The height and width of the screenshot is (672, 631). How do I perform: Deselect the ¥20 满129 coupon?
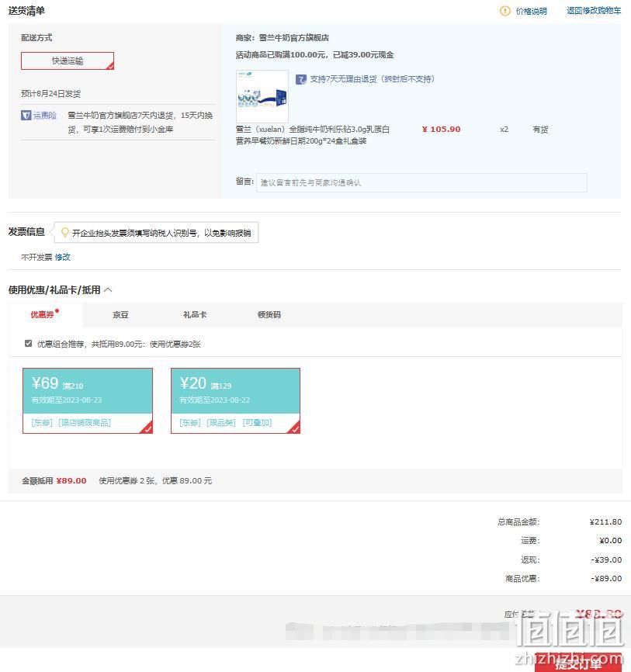click(235, 400)
